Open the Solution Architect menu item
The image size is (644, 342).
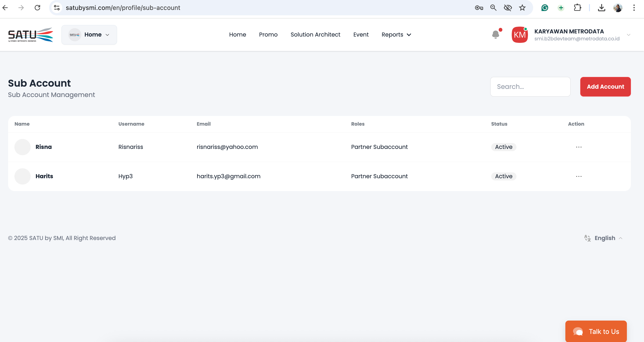coord(315,35)
